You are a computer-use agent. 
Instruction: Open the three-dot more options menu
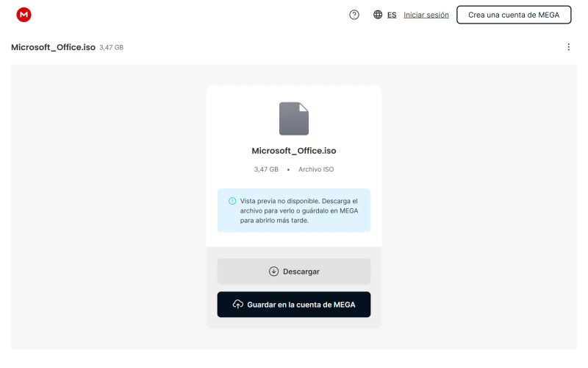(x=568, y=47)
